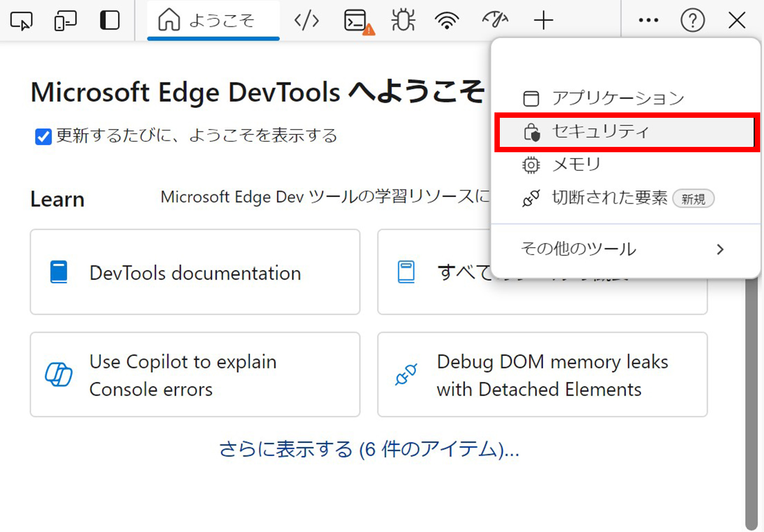This screenshot has width=764, height=532.
Task: Click the セキュリティ lock shield icon
Action: [x=532, y=132]
